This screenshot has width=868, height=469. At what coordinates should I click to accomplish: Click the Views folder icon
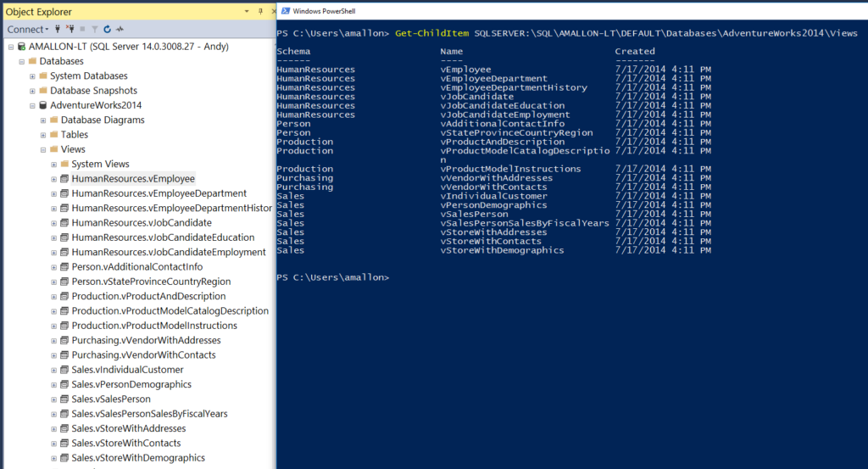(53, 149)
